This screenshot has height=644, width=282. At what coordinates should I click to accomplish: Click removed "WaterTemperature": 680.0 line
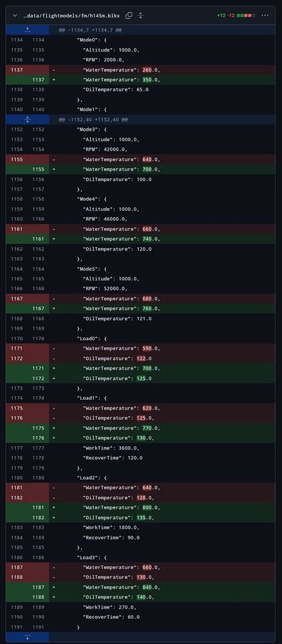point(122,299)
